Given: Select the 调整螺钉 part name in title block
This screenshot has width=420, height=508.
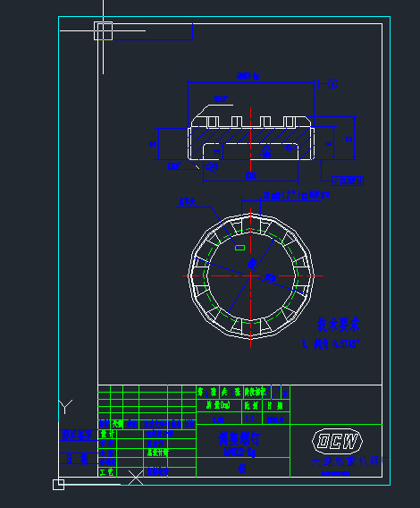Looking at the screenshot, I should click(x=239, y=439).
